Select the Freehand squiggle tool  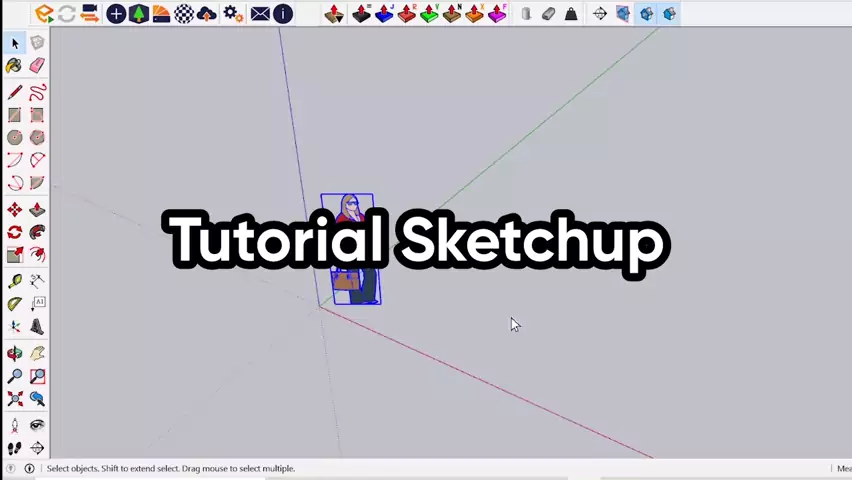pos(37,93)
